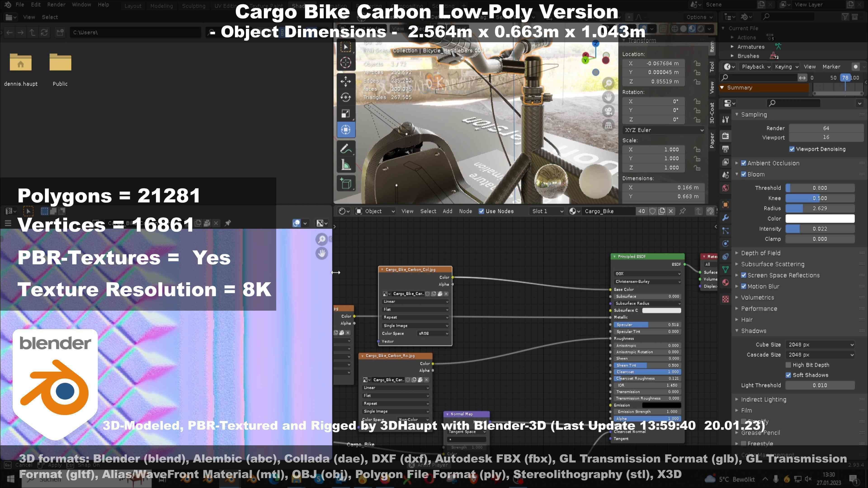Adjust Bloom Threshold slider

click(820, 188)
